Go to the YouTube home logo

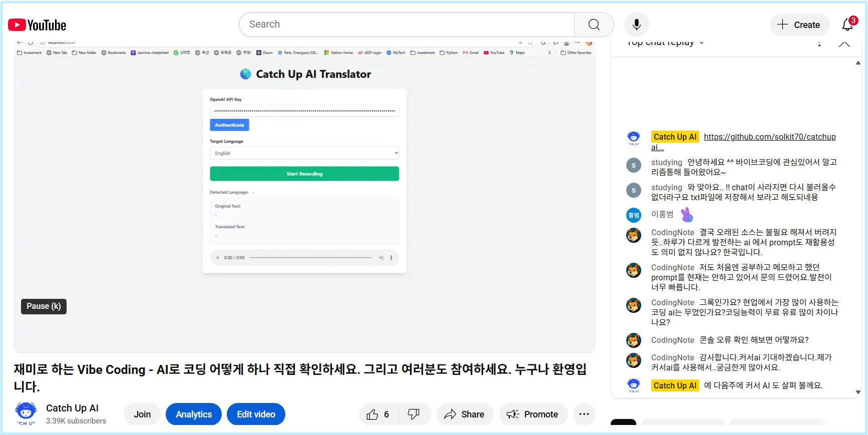(x=37, y=25)
